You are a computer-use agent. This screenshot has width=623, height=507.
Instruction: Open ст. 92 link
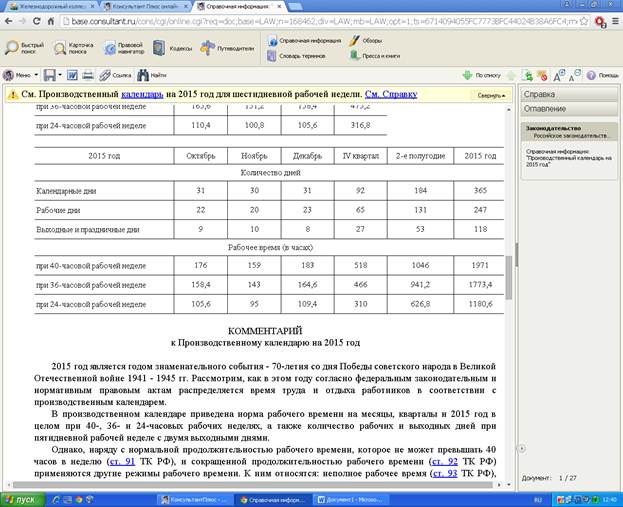(x=445, y=462)
